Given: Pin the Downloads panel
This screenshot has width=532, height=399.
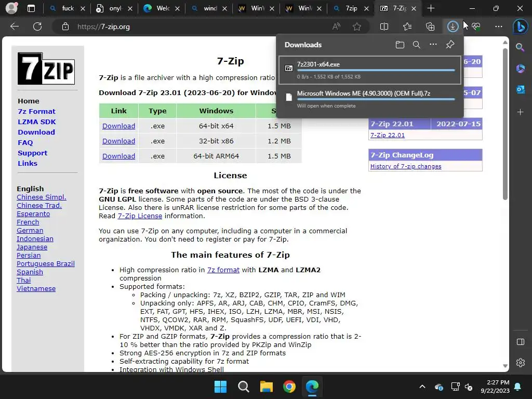Looking at the screenshot, I should pyautogui.click(x=450, y=45).
